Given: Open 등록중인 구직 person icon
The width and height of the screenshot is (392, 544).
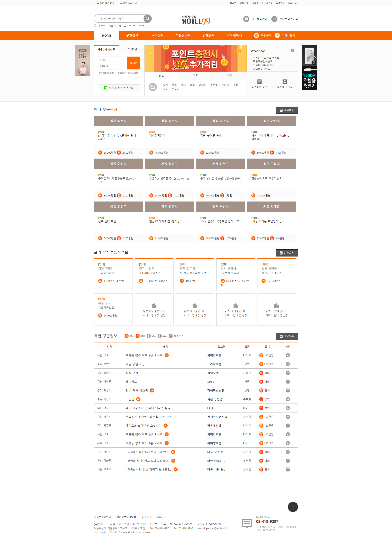Looking at the screenshot, I should pos(285,82).
